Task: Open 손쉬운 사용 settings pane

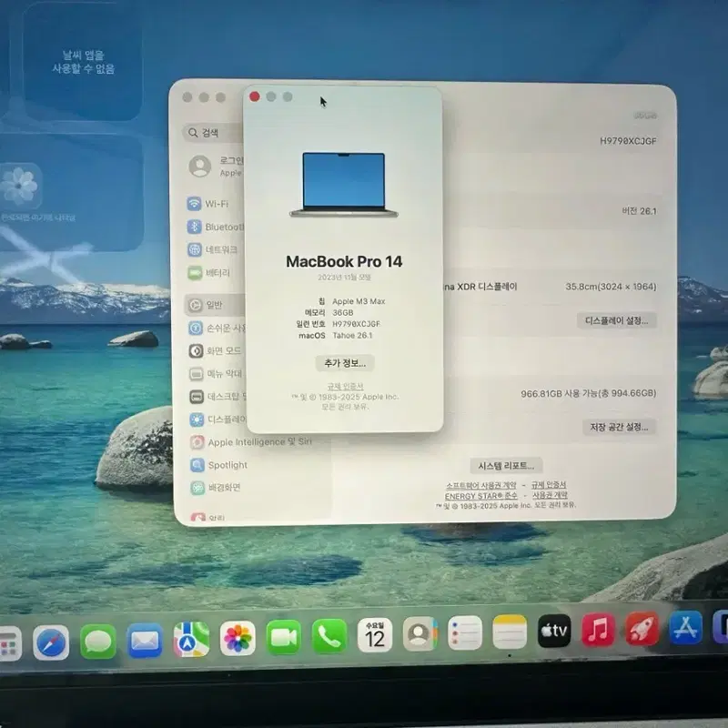Action: pos(217,329)
